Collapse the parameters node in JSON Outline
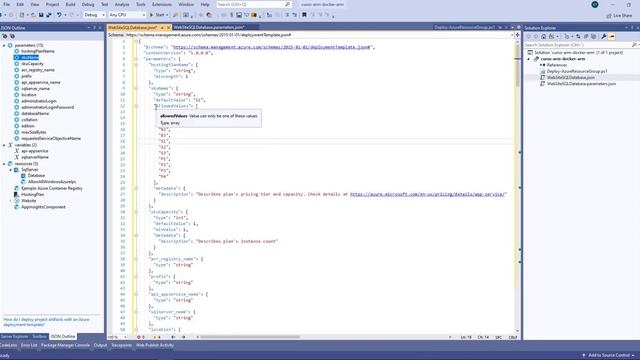Screen dimensions: 640x360 click(4, 45)
